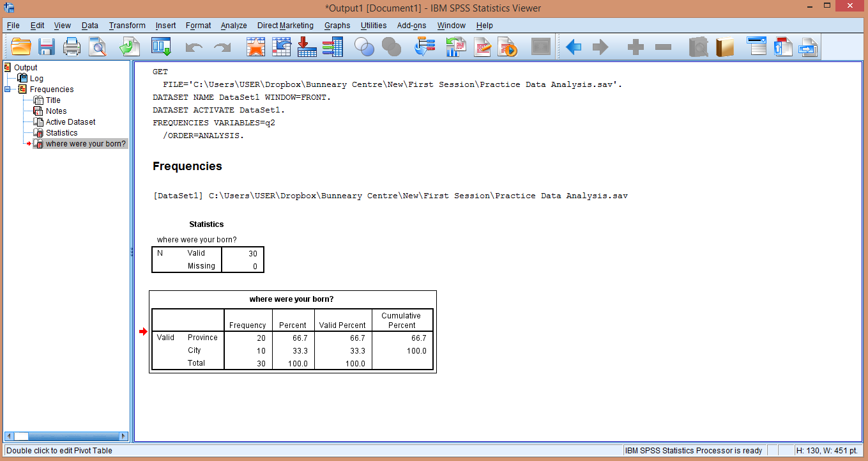Click the horizontal scrollbar below the outline

tap(64, 436)
